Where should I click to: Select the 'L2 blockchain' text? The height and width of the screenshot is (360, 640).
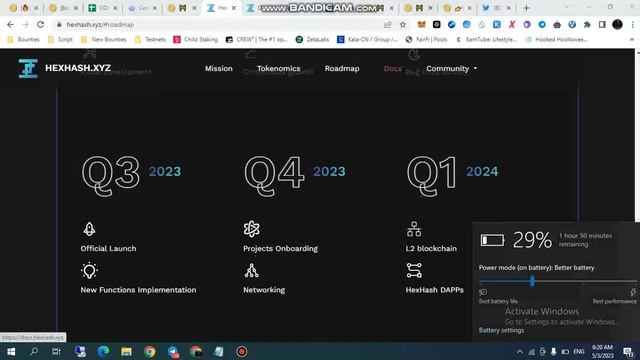431,248
